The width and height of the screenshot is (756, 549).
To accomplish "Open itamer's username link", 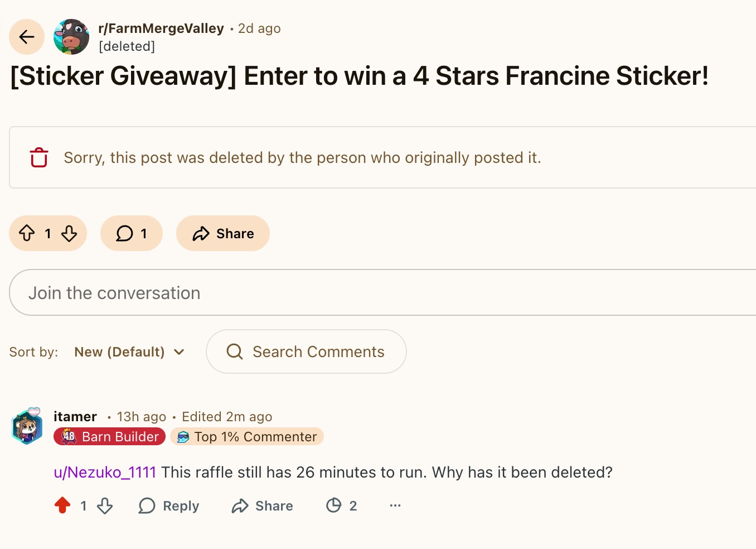I will [75, 417].
